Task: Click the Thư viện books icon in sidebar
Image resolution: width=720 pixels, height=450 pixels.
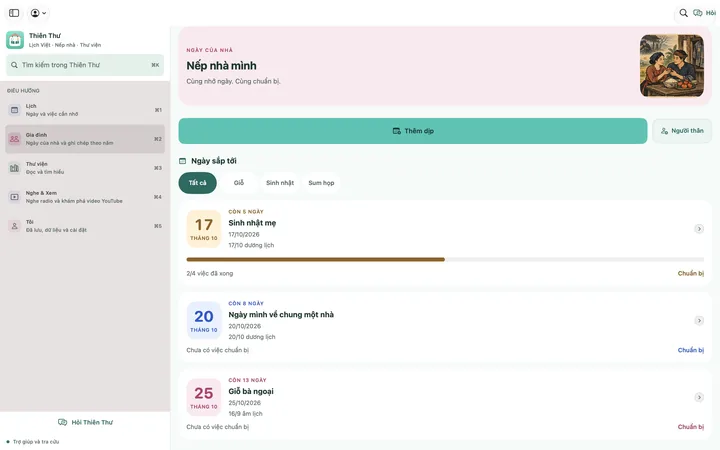Action: 15,168
